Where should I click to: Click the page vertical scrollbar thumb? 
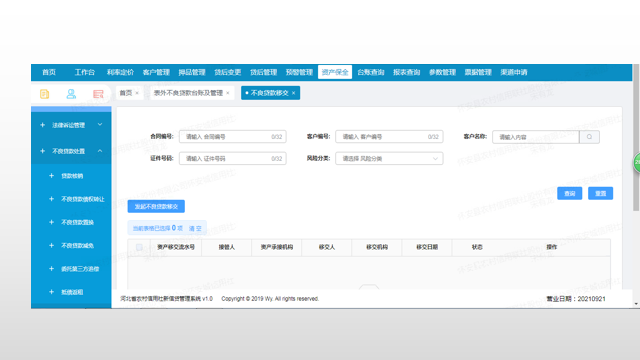pos(636,137)
